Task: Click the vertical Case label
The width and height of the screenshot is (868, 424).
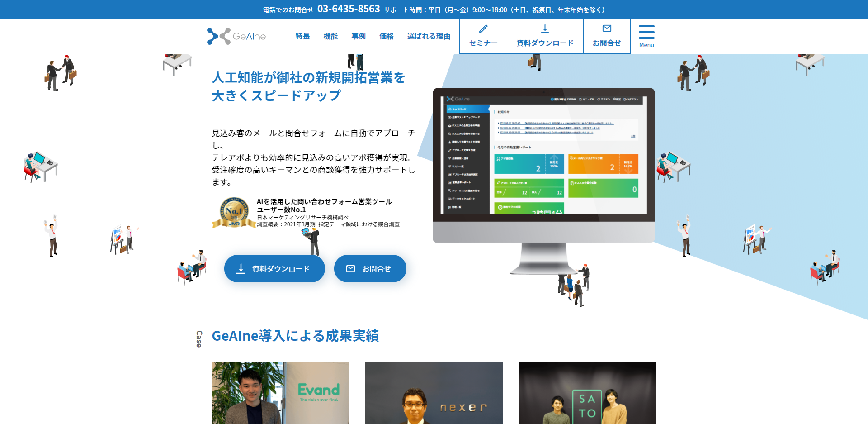Action: pos(199,339)
